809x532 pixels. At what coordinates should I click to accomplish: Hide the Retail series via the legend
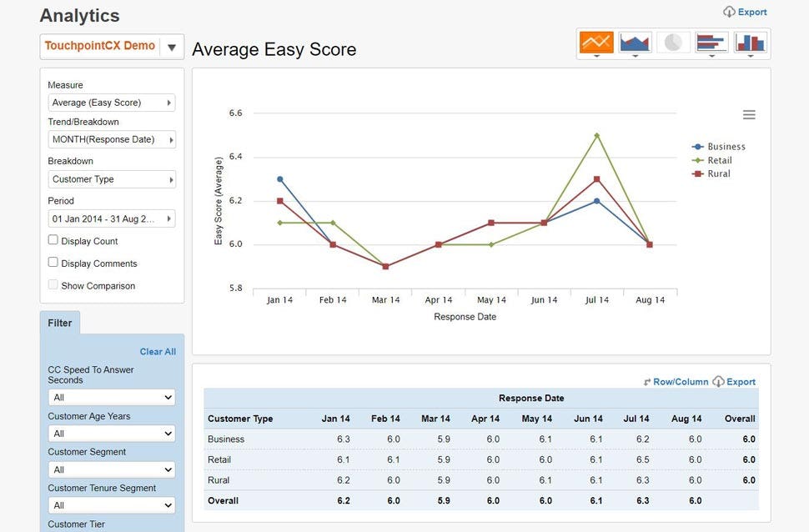tap(719, 159)
